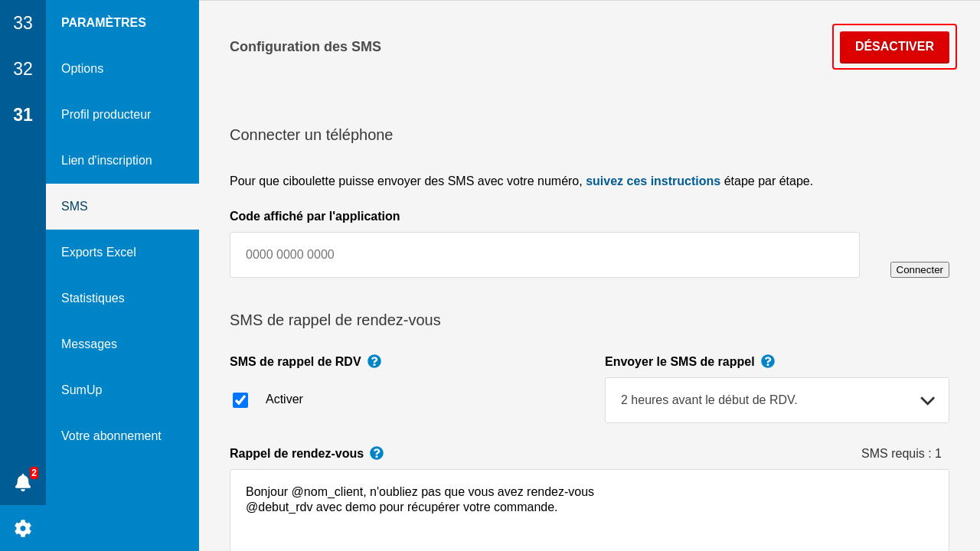Viewport: 980px width, 551px height.
Task: Expand the reminder timing dropdown
Action: pyautogui.click(x=776, y=400)
